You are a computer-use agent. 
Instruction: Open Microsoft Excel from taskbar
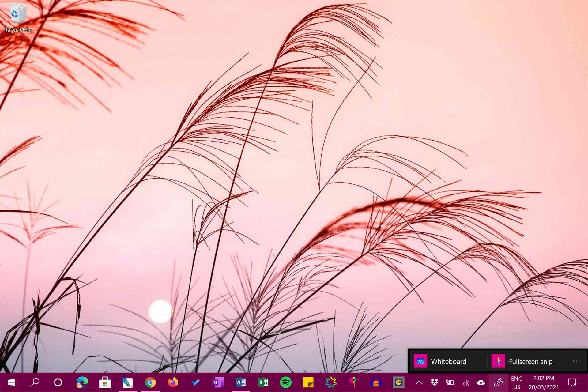(x=263, y=382)
